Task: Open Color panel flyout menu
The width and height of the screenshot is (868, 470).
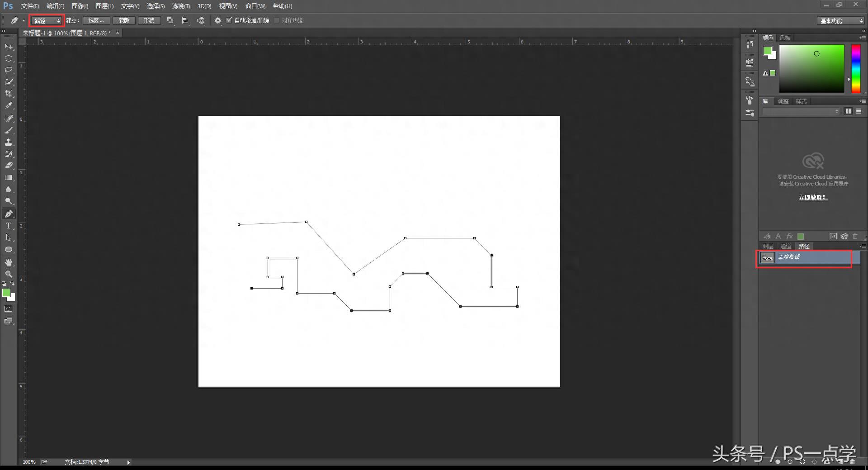Action: [x=863, y=38]
